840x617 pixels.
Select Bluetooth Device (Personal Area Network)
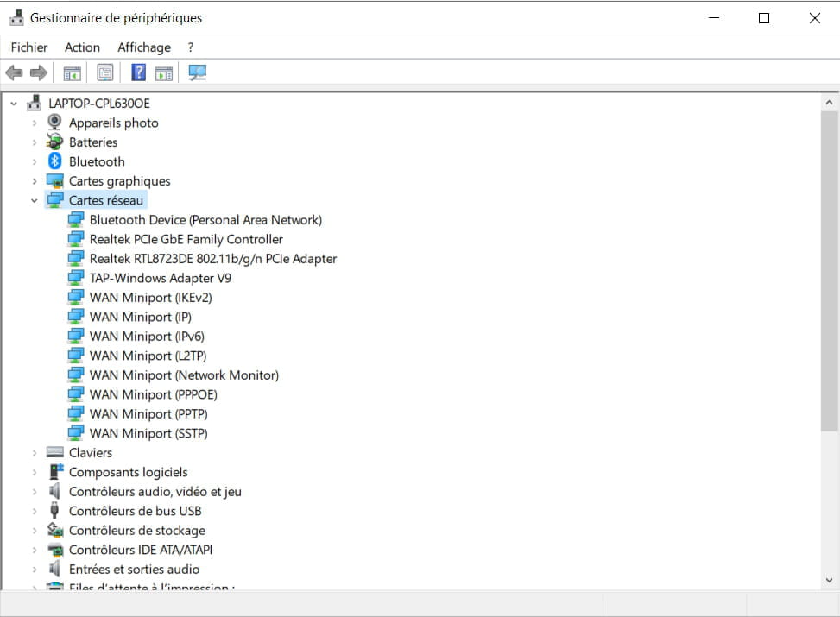pos(205,219)
